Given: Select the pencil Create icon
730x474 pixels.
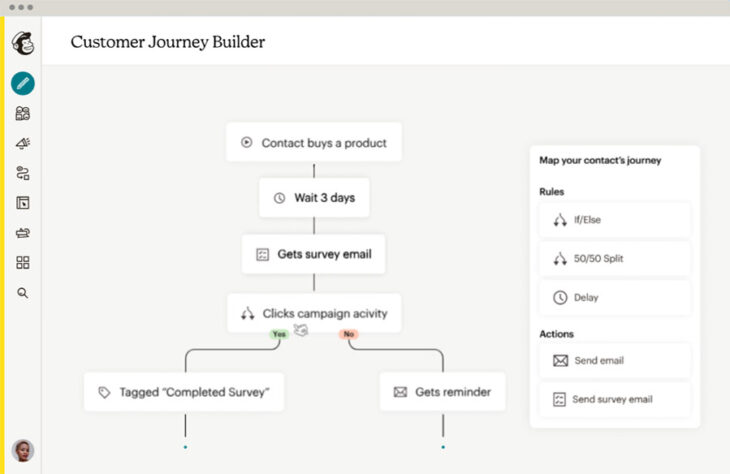Looking at the screenshot, I should 22,84.
